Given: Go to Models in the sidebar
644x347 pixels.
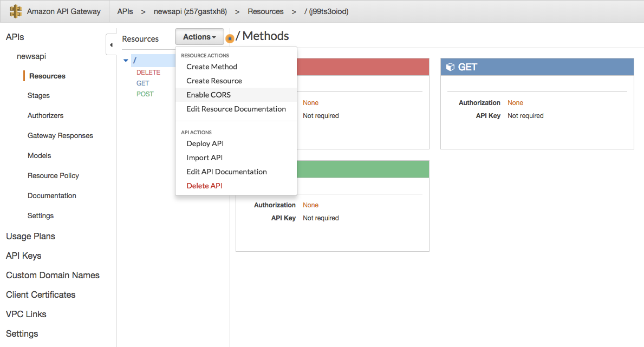Looking at the screenshot, I should point(40,156).
